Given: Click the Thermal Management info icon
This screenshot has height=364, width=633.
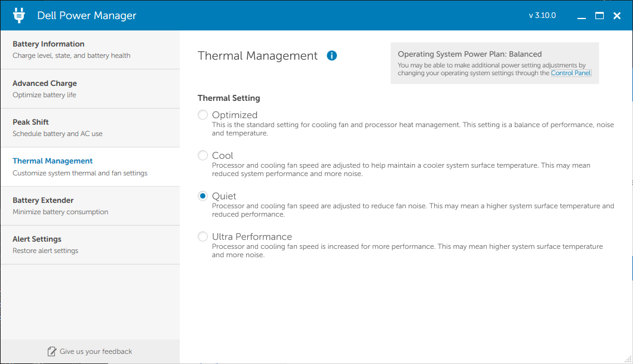Looking at the screenshot, I should tap(332, 55).
